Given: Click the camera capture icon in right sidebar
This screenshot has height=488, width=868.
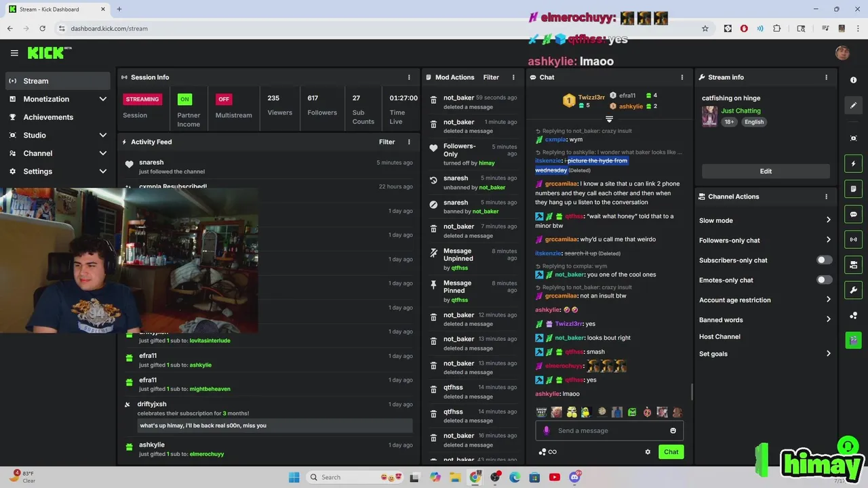Looking at the screenshot, I should point(853,138).
